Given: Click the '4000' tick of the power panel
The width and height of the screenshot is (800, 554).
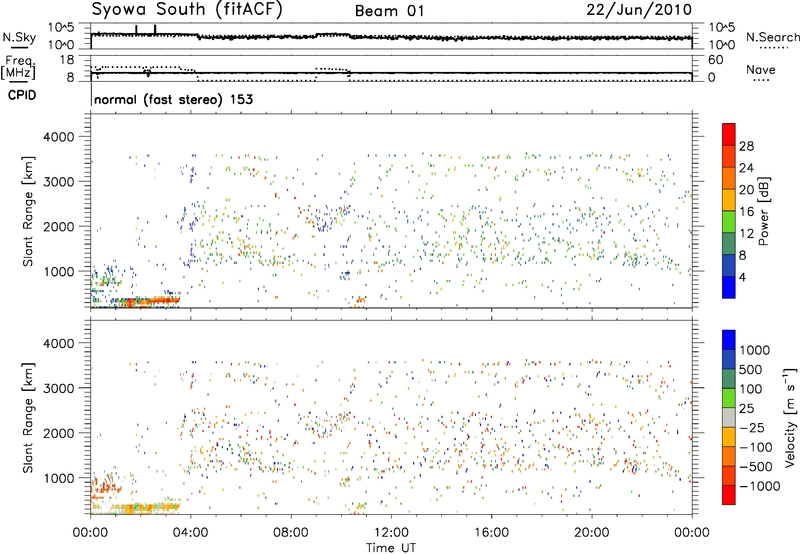Looking at the screenshot, I should tap(58, 137).
